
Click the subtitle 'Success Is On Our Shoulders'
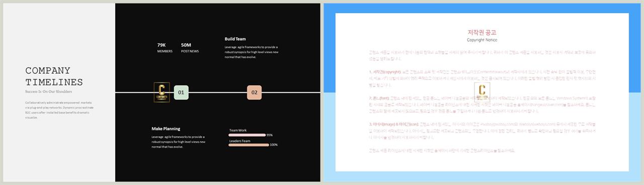coord(48,92)
